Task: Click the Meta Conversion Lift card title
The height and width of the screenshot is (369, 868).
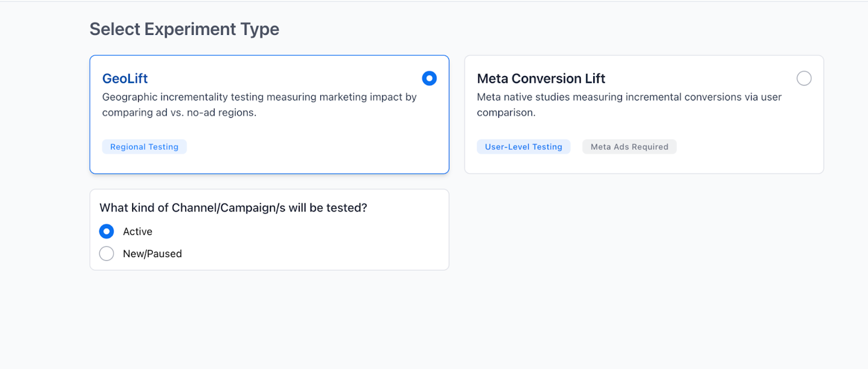Action: tap(541, 78)
